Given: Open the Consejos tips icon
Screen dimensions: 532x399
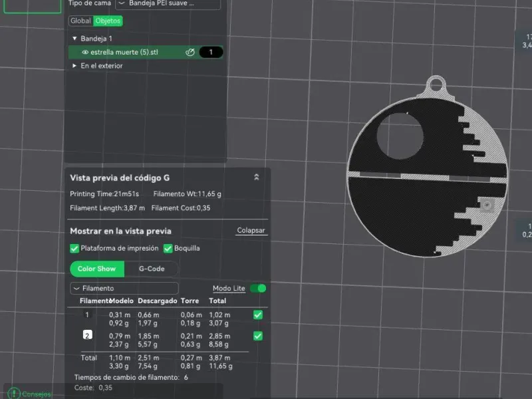Looking at the screenshot, I should 14,394.
